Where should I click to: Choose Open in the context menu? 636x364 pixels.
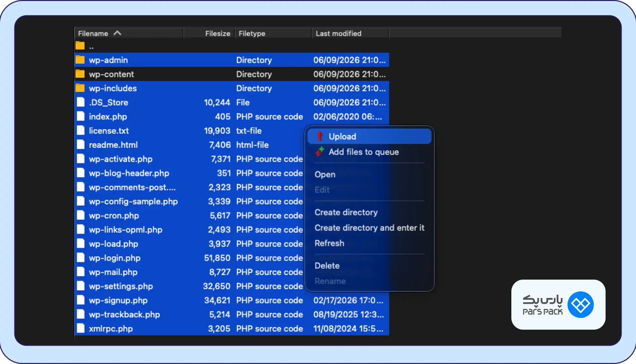tap(369, 174)
